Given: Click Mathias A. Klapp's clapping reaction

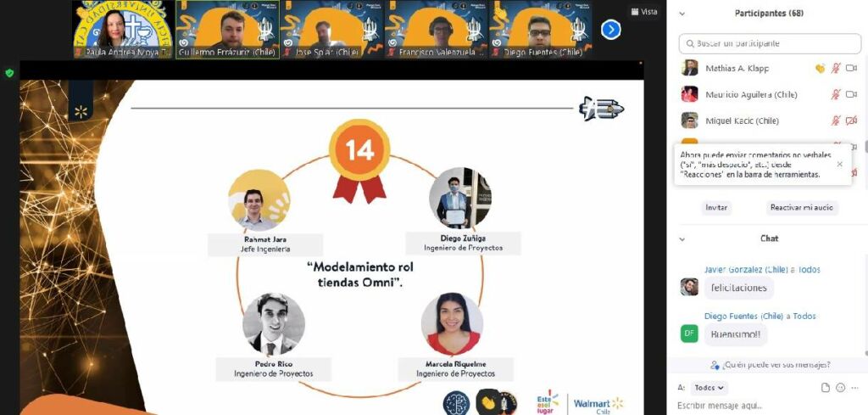Looking at the screenshot, I should [x=820, y=68].
